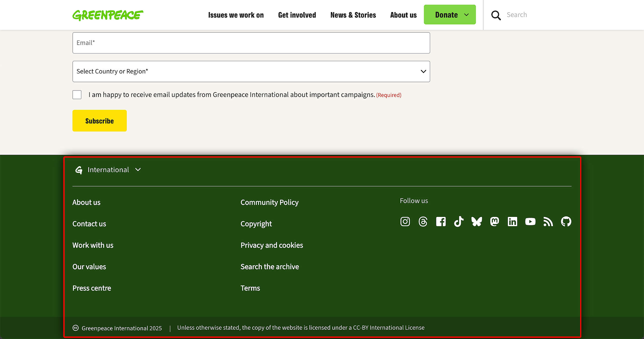Open About us in top navigation
644x339 pixels.
[x=403, y=15]
